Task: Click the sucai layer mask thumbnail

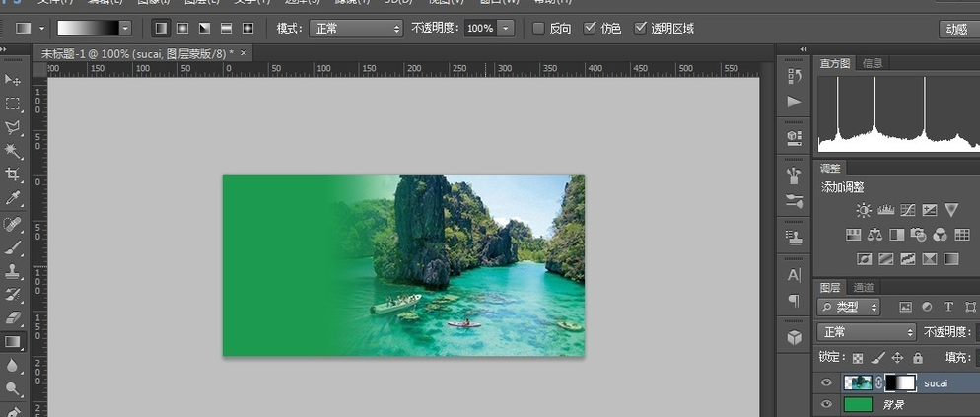Action: pyautogui.click(x=900, y=382)
